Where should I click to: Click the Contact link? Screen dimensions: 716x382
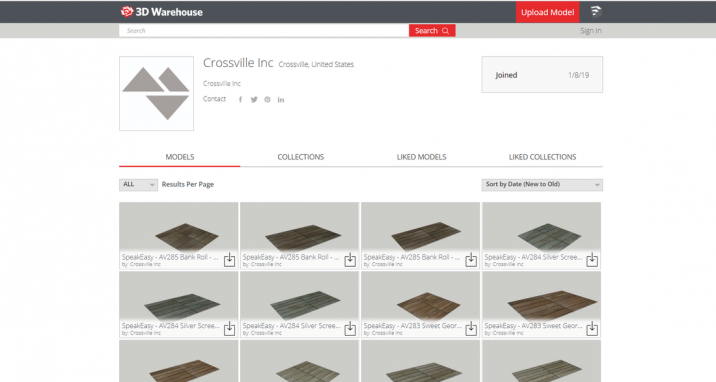pyautogui.click(x=214, y=99)
